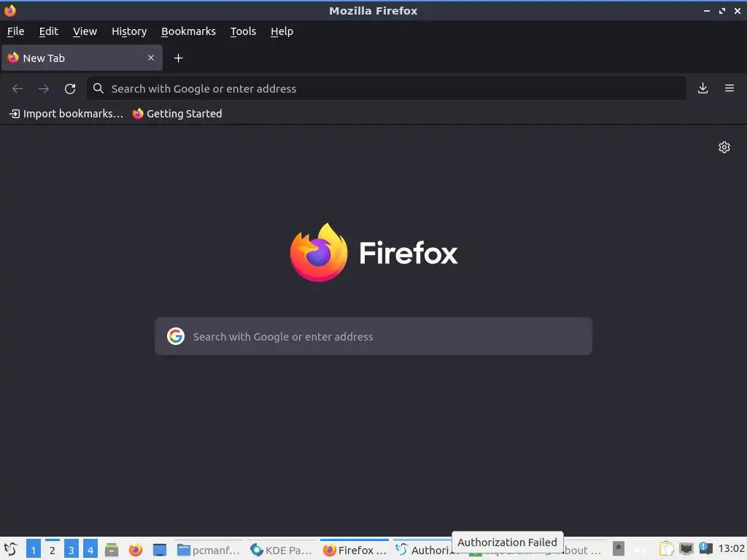
Task: Switch to KDE Partition window in taskbar
Action: [x=281, y=550]
